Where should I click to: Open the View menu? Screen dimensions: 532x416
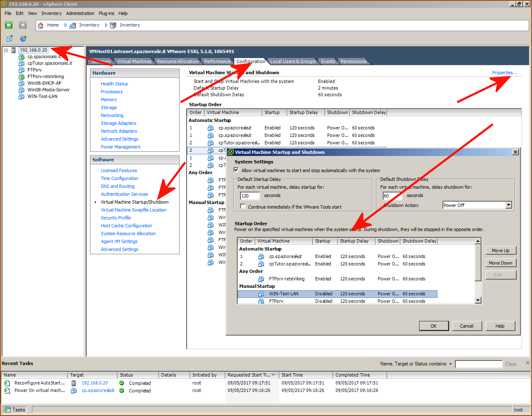click(33, 13)
